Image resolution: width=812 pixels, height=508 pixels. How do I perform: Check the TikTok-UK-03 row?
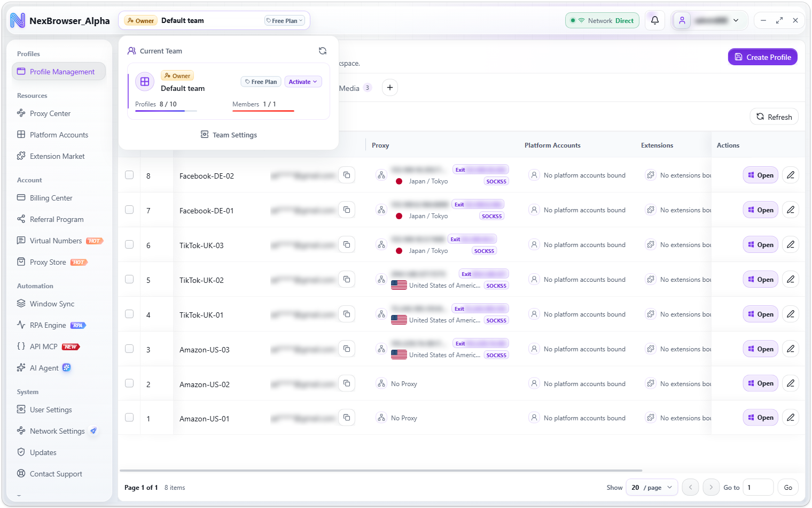pyautogui.click(x=129, y=244)
